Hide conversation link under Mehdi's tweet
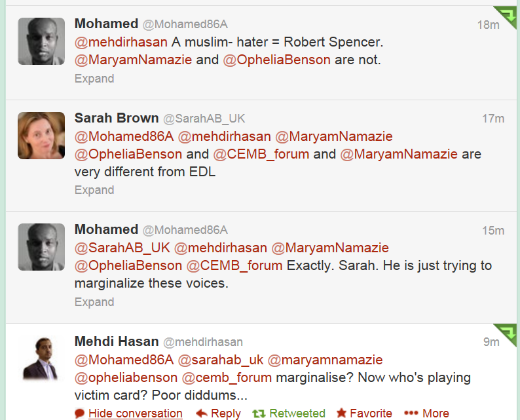This screenshot has height=420, width=520. pos(135,413)
